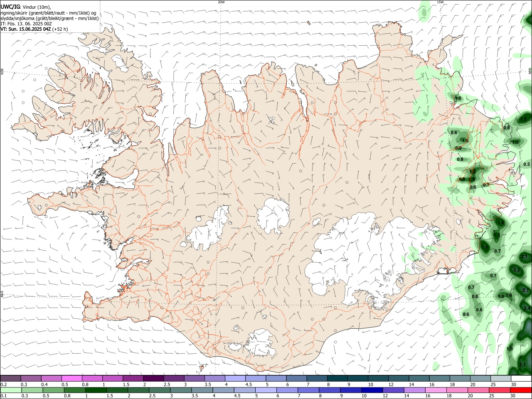
Task: Click the '2.7' precipitation value on the map
Action: pyautogui.click(x=525, y=290)
